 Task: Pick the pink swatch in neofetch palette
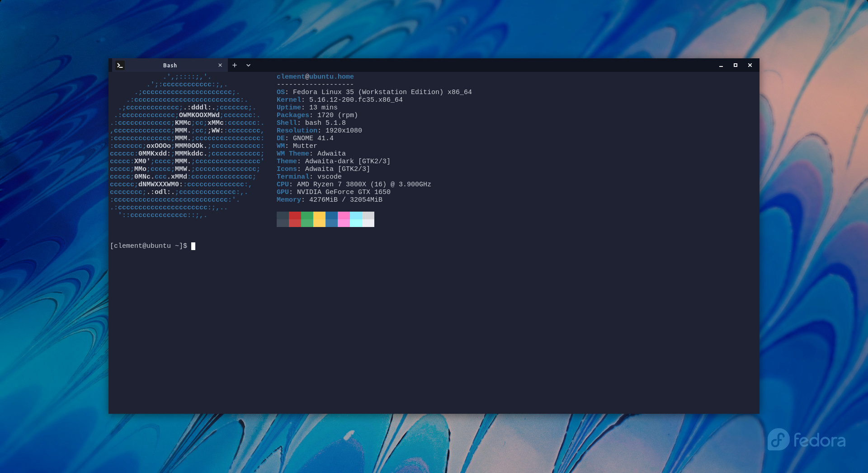344,219
